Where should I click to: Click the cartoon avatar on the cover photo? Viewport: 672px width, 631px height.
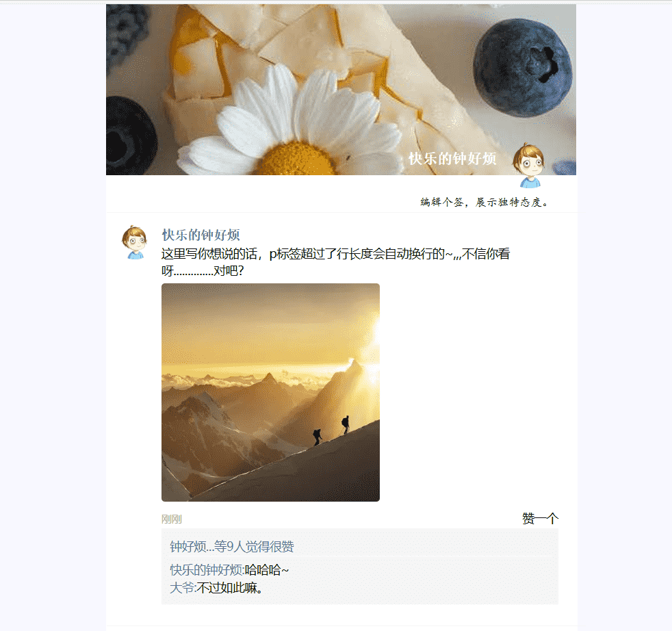(x=529, y=166)
